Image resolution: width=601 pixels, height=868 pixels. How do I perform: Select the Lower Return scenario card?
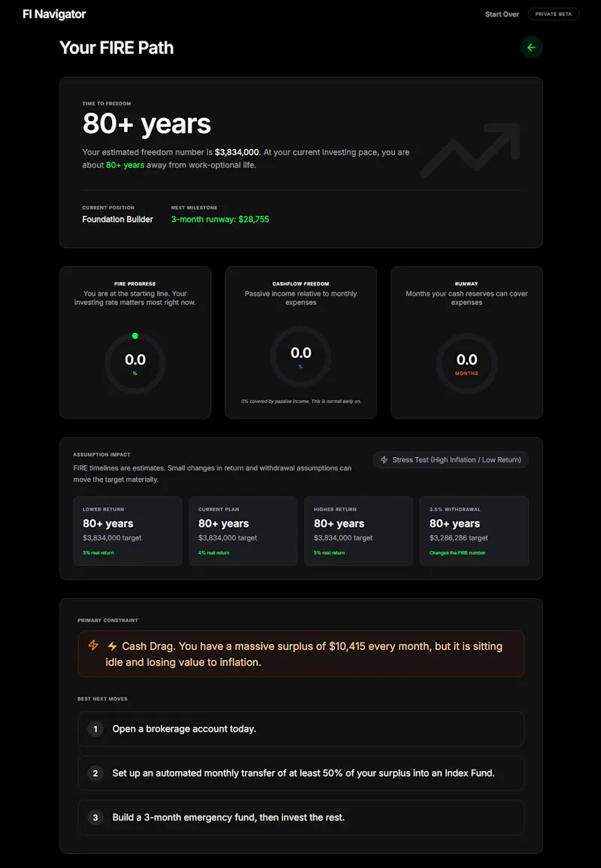tap(127, 531)
